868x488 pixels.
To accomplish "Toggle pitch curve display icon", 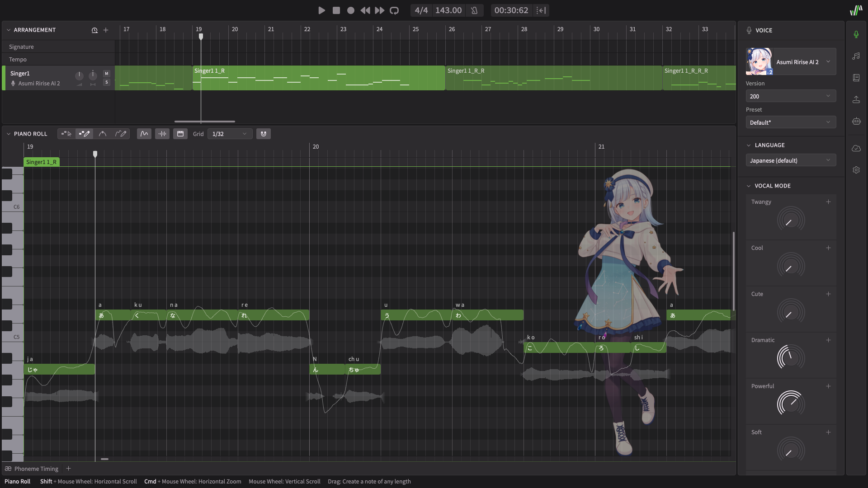I will pyautogui.click(x=144, y=134).
